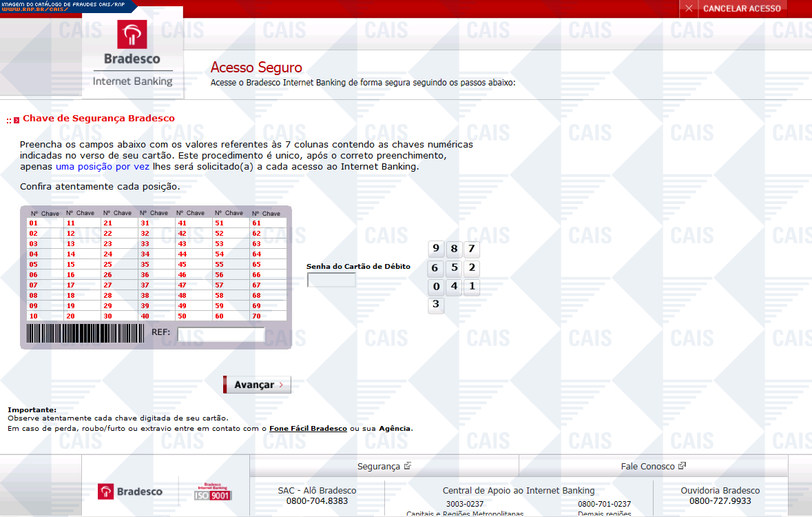The image size is (812, 517).
Task: Click the external link icon next to Fale Conosco
Action: tap(682, 466)
